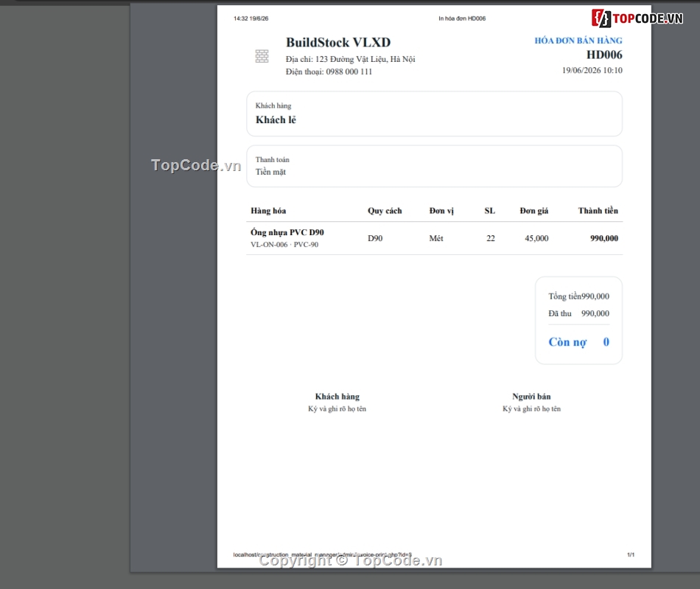This screenshot has width=700, height=589.
Task: Click 'Ký và ghi rõ họ tên' under Người bán
Action: coord(531,409)
